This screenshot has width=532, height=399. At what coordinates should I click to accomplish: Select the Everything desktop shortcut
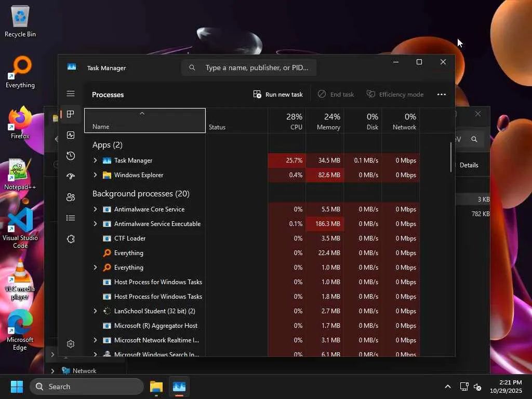coord(20,72)
